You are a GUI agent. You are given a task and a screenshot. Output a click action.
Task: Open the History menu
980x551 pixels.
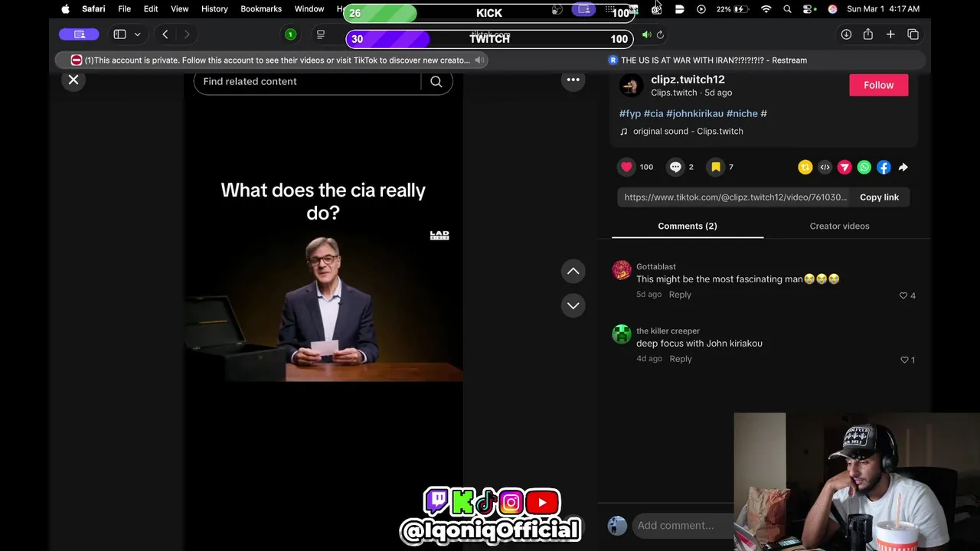[214, 9]
